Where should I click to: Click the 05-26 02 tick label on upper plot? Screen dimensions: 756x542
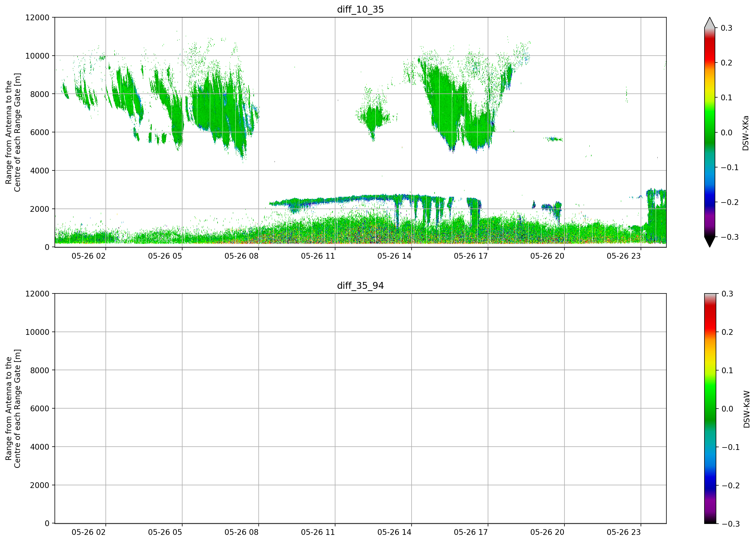[x=88, y=256]
